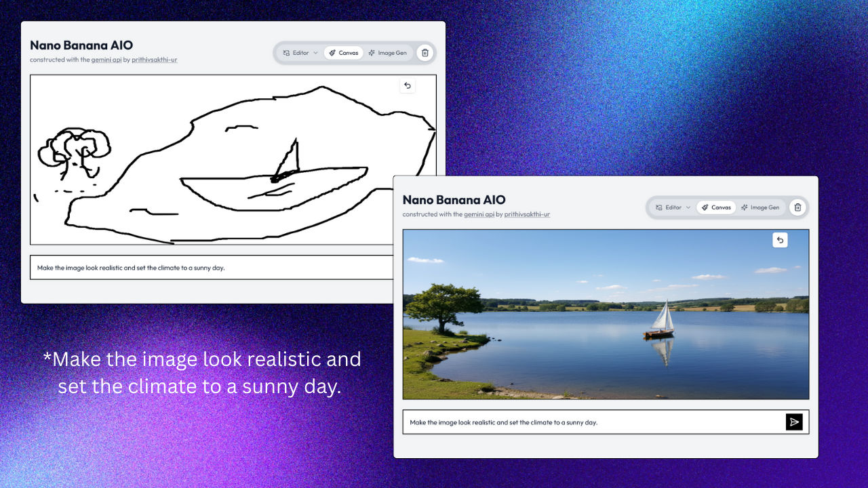Open the Editor dropdown in the sketch window
This screenshot has height=488, width=868.
tap(300, 53)
